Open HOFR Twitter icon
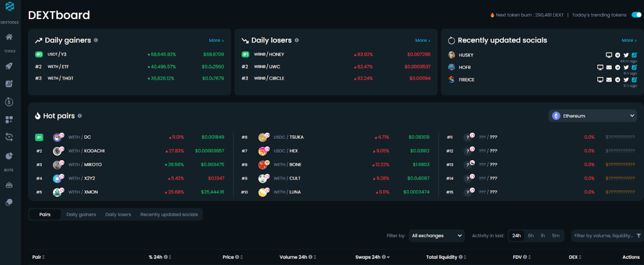 [x=626, y=67]
